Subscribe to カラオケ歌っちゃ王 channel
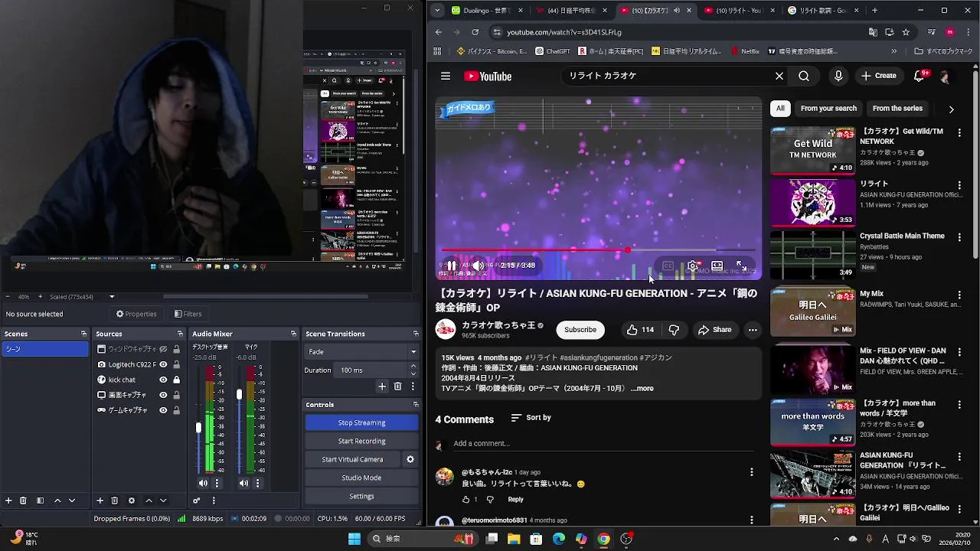Image resolution: width=980 pixels, height=551 pixels. pos(580,330)
